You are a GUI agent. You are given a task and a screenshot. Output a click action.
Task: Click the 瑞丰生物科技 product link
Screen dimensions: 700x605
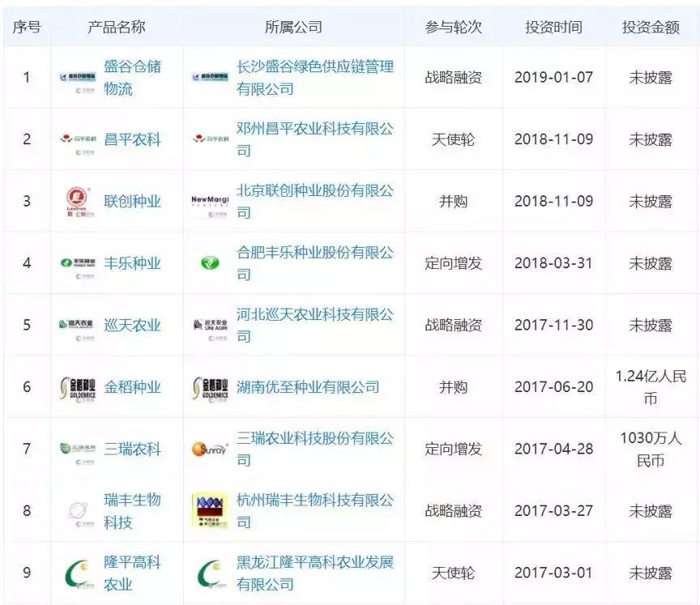click(x=132, y=511)
